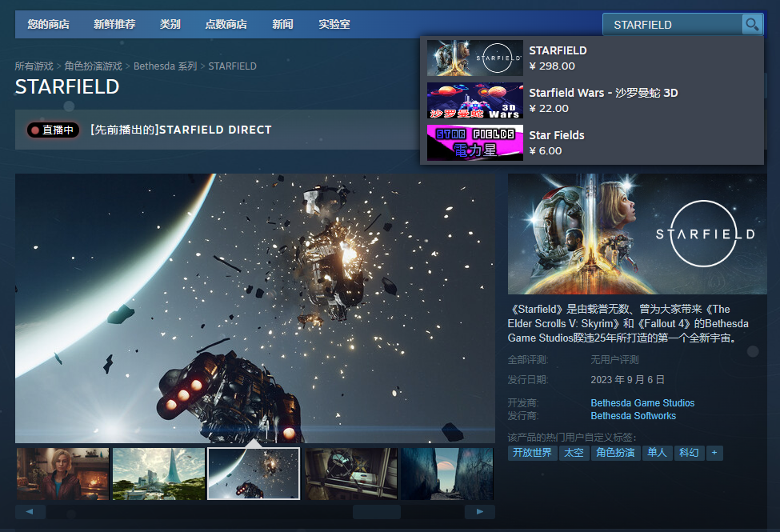Open the 您的商店 menu
The image size is (780, 532).
(x=48, y=24)
